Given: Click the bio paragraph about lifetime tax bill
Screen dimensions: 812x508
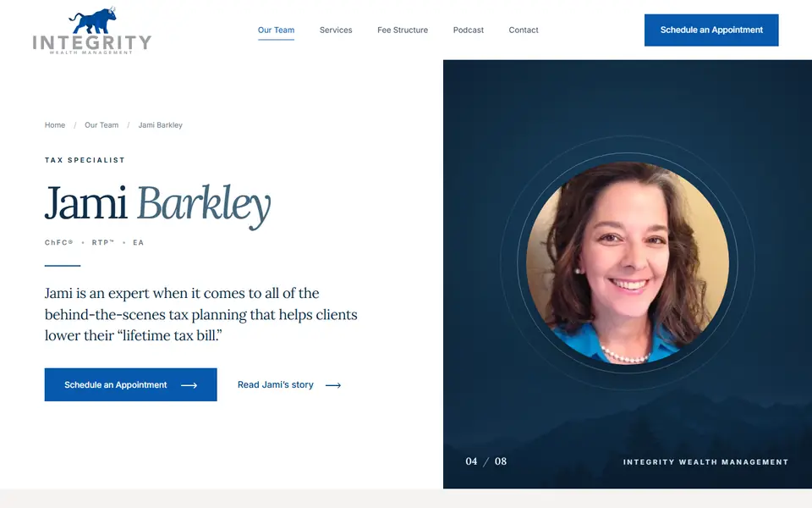Looking at the screenshot, I should 201,314.
